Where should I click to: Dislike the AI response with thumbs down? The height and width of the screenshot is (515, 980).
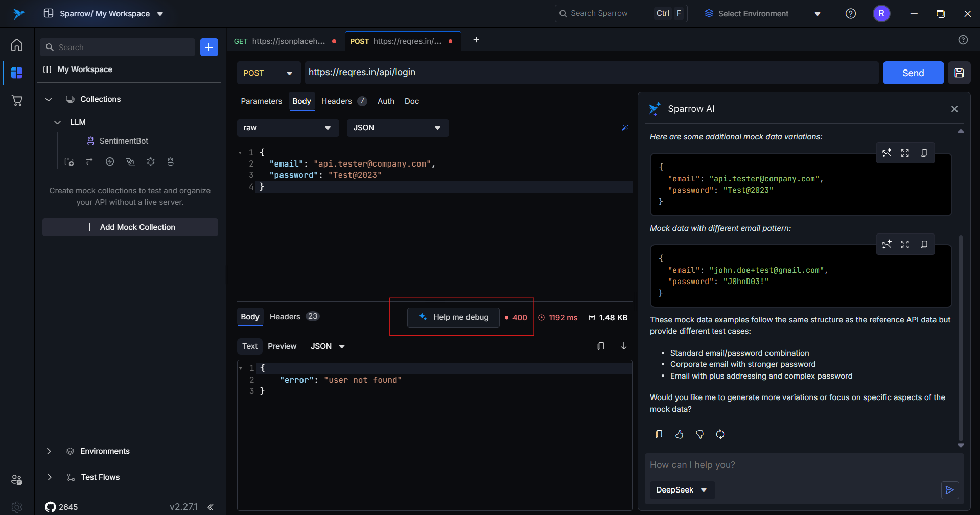[699, 434]
